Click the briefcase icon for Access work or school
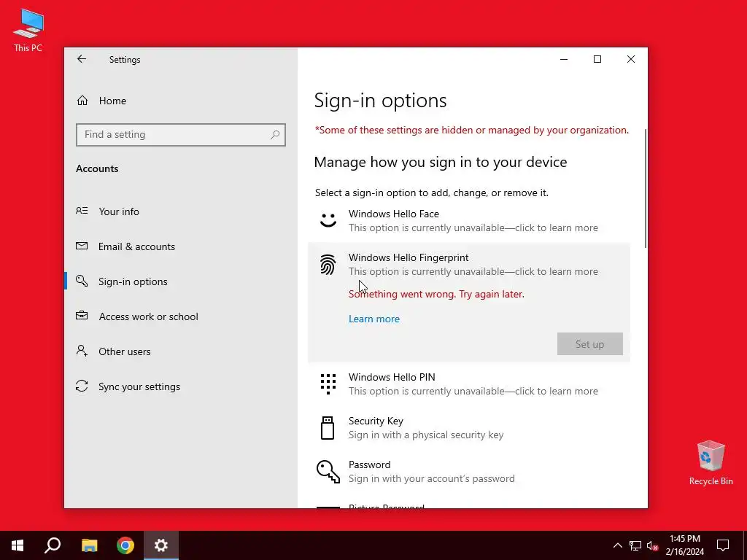 82,316
